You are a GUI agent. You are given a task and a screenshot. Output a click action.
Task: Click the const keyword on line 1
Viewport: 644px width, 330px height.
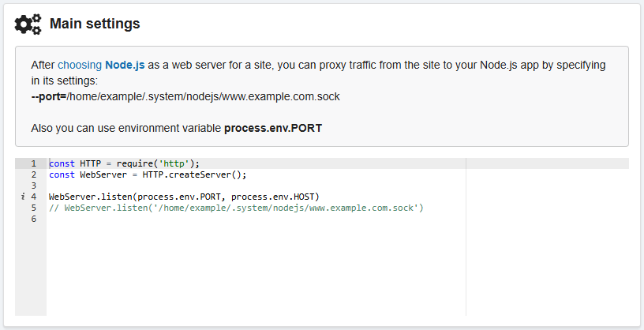[x=62, y=163]
